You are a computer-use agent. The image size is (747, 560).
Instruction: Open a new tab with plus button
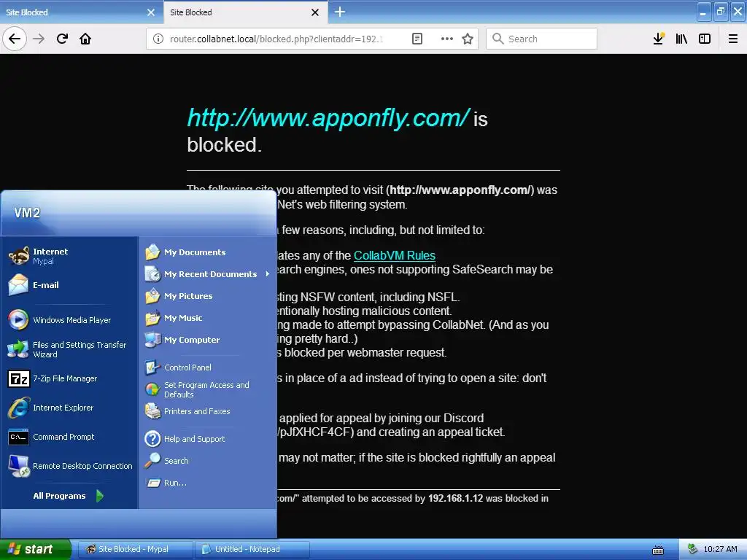click(x=340, y=12)
